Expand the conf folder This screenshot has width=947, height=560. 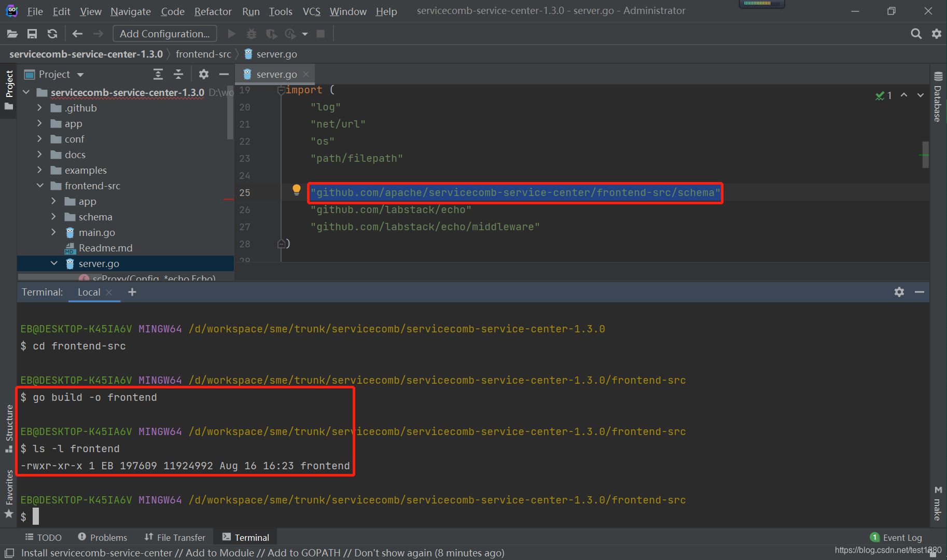[x=39, y=139]
